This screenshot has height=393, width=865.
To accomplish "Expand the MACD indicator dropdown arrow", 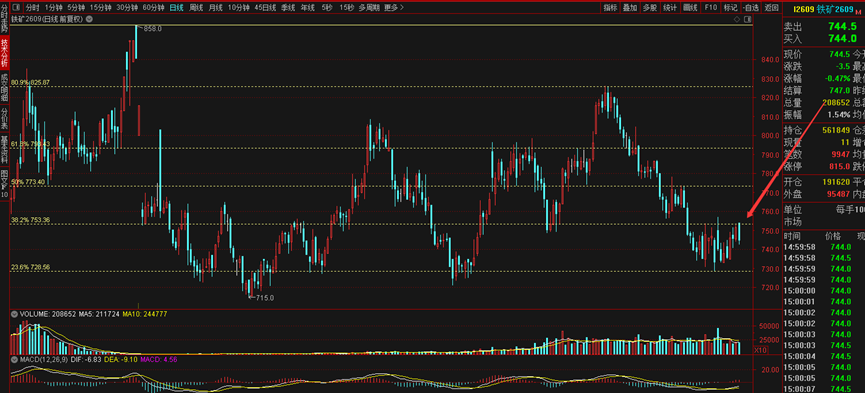I will point(15,359).
